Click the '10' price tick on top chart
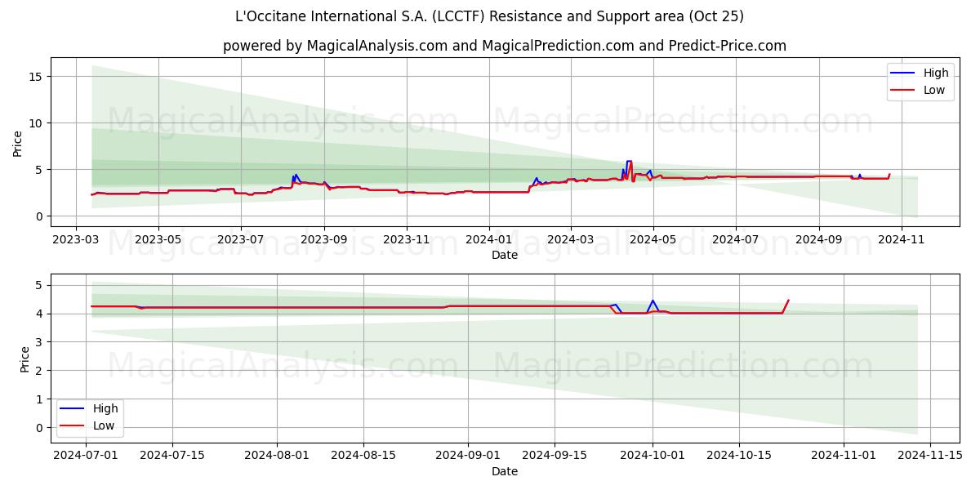The image size is (980, 490). 37,123
